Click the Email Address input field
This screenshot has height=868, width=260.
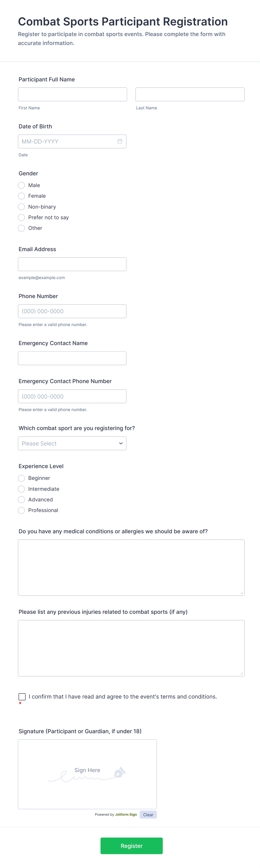click(x=72, y=264)
